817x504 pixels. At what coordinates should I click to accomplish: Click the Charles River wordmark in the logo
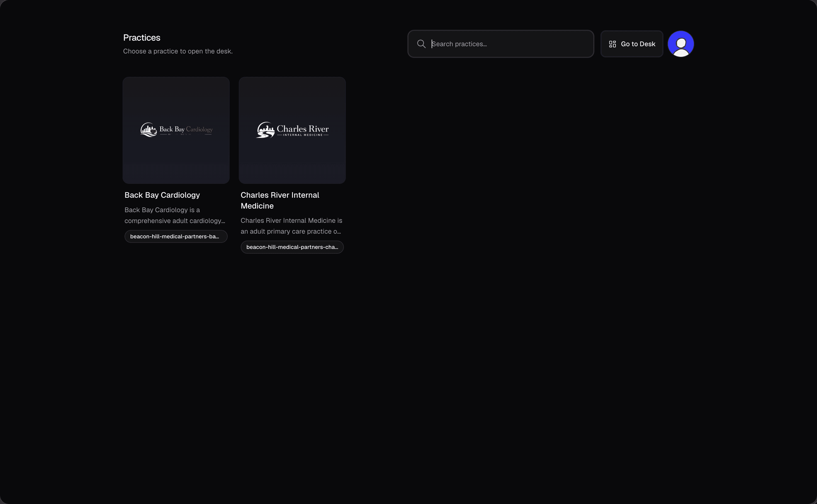[302, 129]
